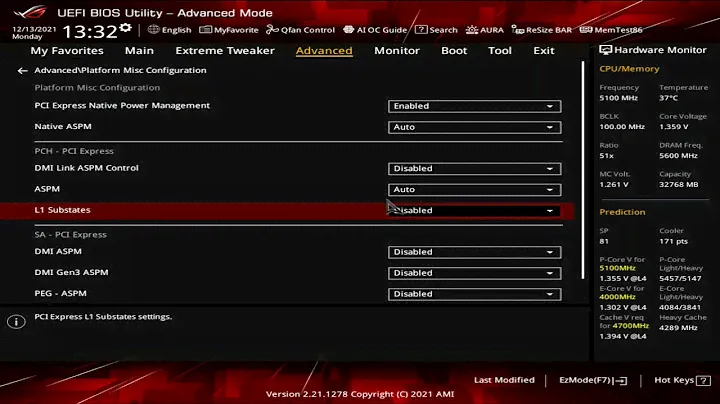Click the Search question mark icon
720x404 pixels.
421,30
